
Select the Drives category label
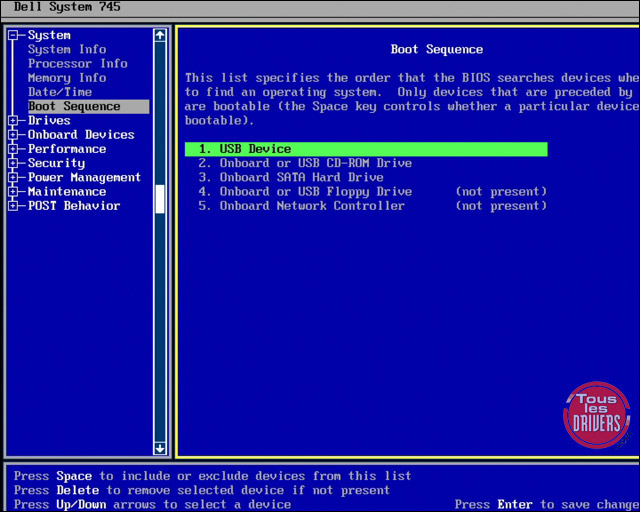(x=49, y=120)
